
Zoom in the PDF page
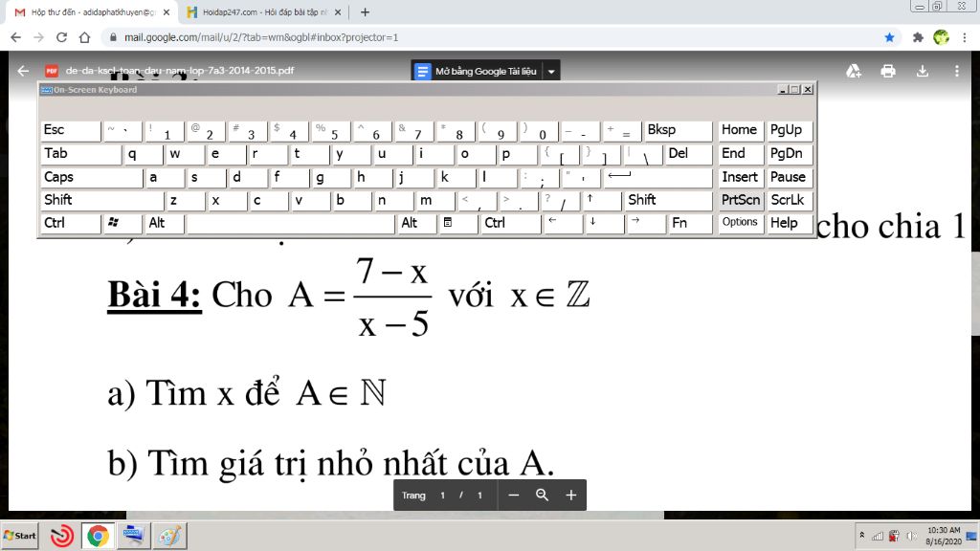pyautogui.click(x=570, y=495)
